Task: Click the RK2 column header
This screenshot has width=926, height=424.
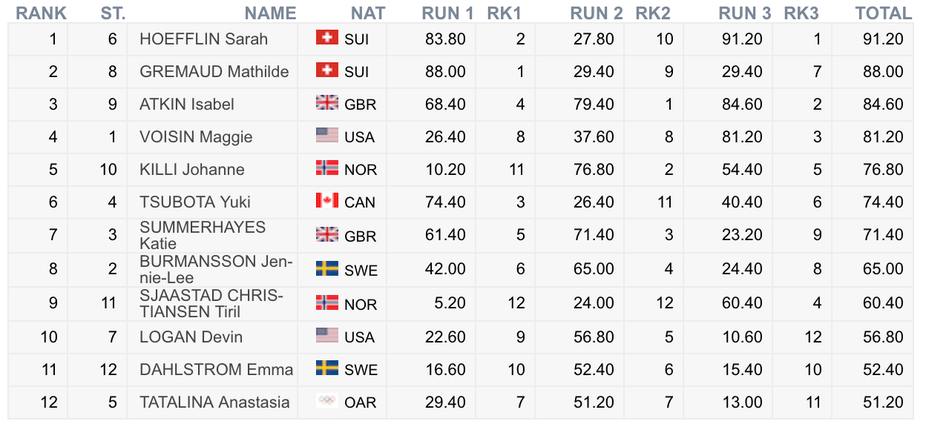Action: [653, 13]
